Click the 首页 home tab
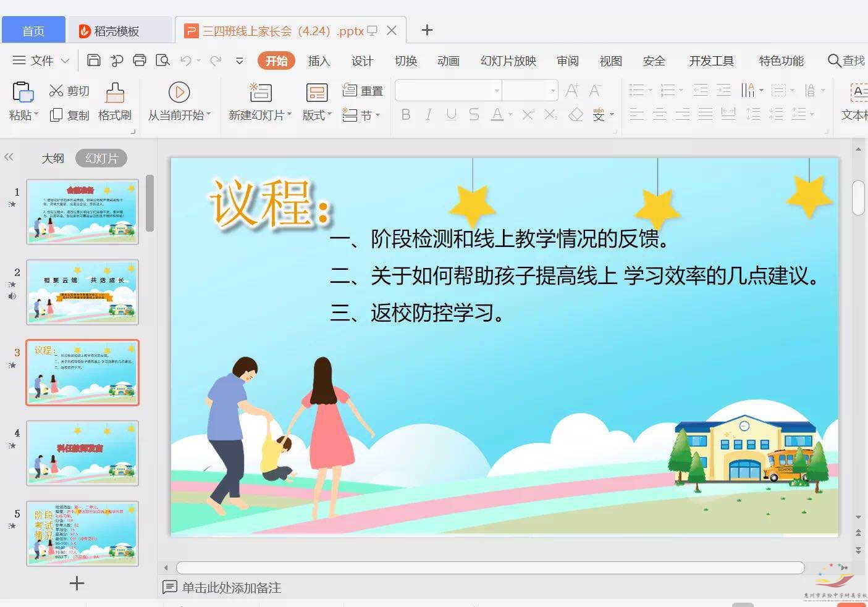The width and height of the screenshot is (868, 607). pyautogui.click(x=33, y=30)
